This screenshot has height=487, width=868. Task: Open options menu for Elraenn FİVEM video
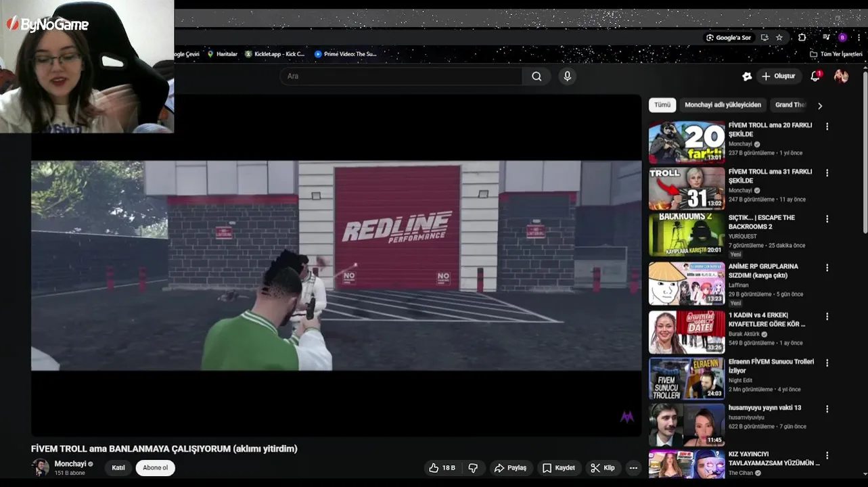827,363
